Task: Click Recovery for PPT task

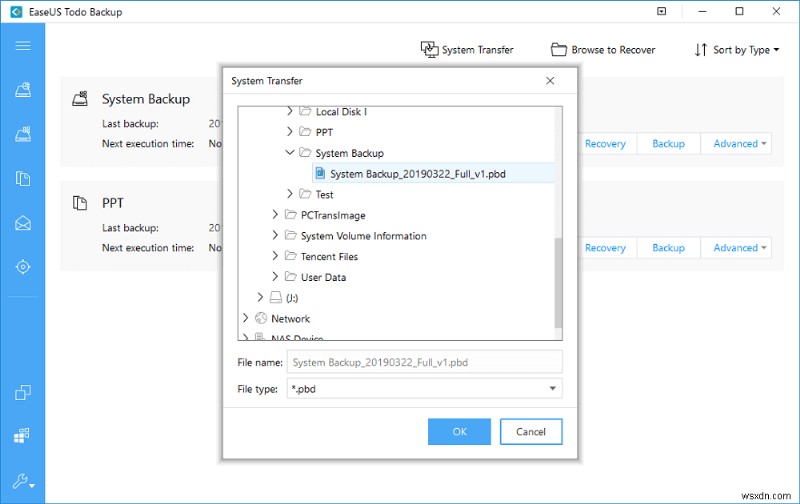Action: pyautogui.click(x=605, y=248)
